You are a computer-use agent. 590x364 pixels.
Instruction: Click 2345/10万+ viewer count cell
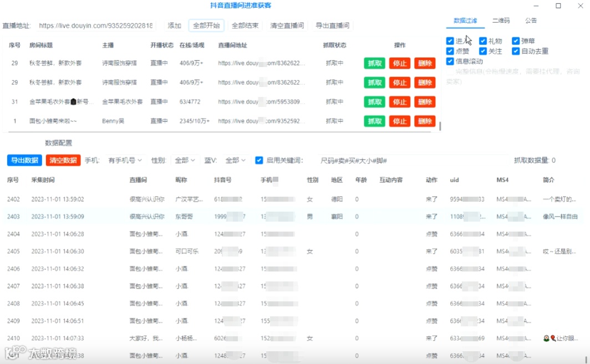point(195,121)
